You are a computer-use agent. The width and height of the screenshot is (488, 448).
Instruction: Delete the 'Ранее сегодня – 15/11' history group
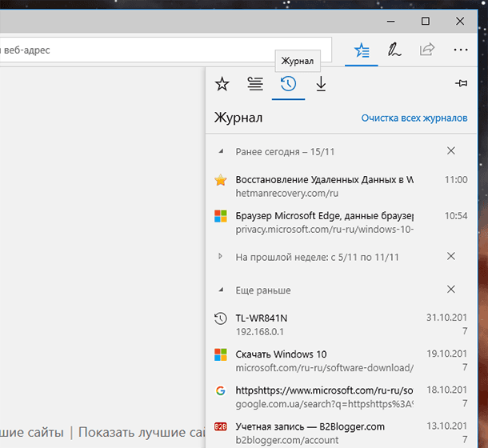click(451, 151)
